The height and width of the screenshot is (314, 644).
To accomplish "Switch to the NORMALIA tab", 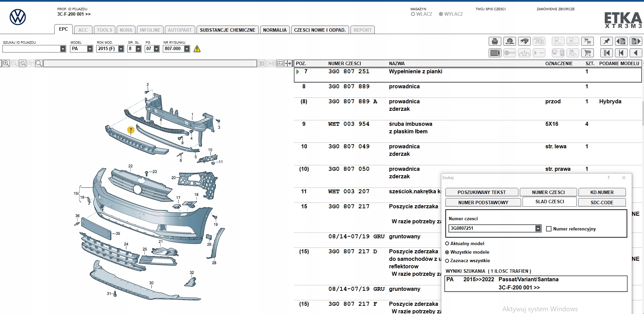I will click(x=275, y=30).
